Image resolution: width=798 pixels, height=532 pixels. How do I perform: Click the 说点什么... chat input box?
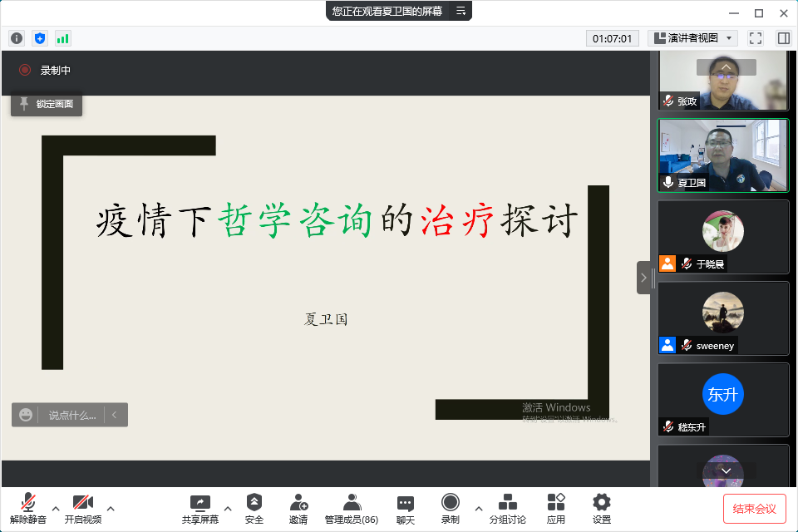[x=71, y=415]
